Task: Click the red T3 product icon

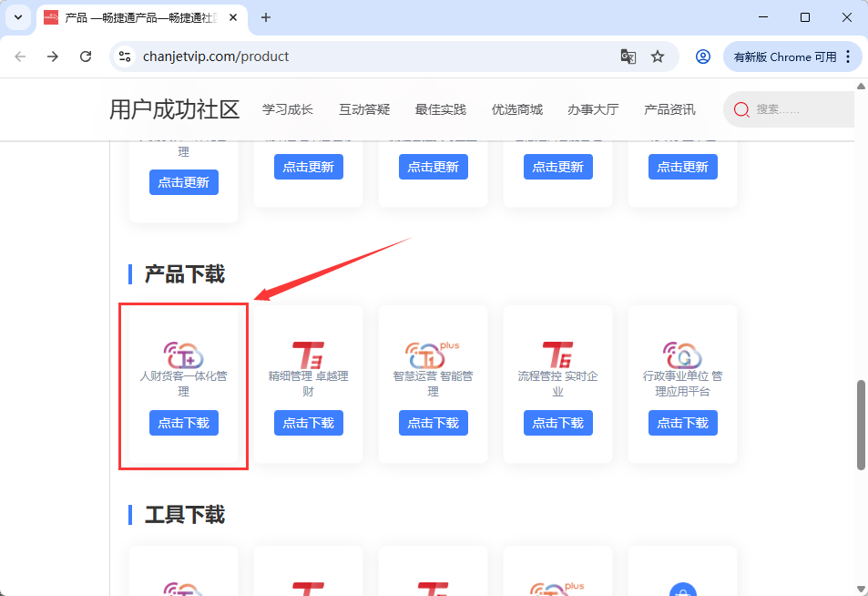Action: [x=309, y=355]
